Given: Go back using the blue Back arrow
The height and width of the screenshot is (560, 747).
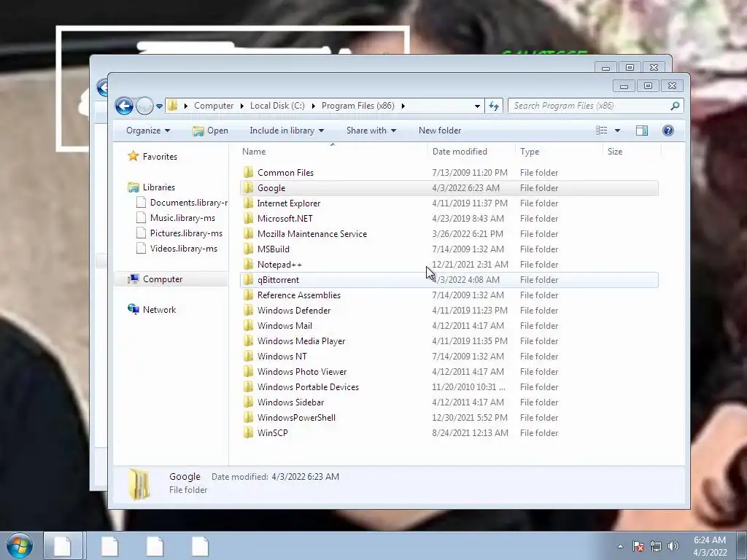Looking at the screenshot, I should pyautogui.click(x=124, y=106).
